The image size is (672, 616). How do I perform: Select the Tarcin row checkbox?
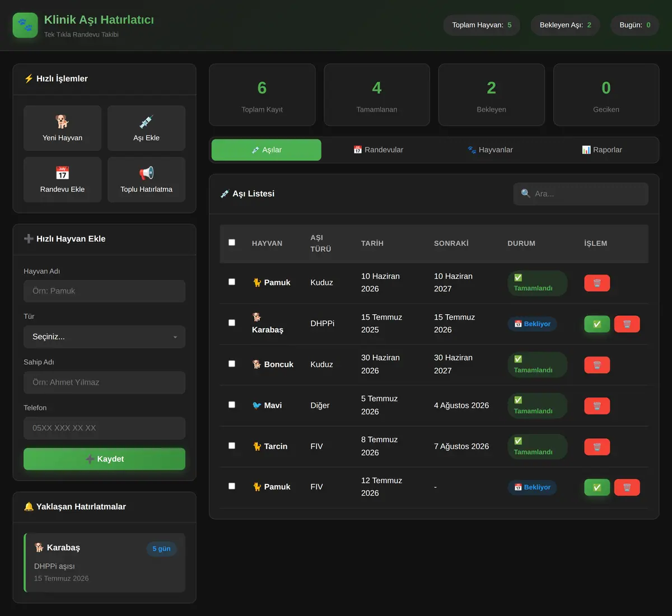point(232,446)
